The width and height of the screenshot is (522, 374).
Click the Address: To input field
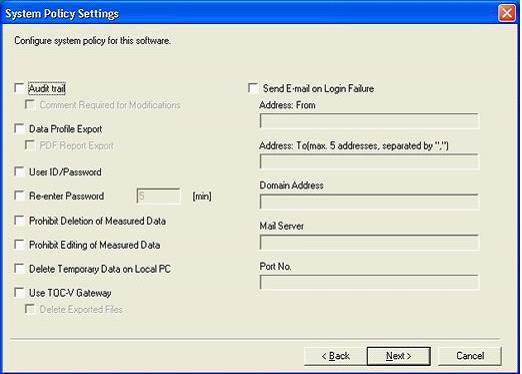point(369,161)
